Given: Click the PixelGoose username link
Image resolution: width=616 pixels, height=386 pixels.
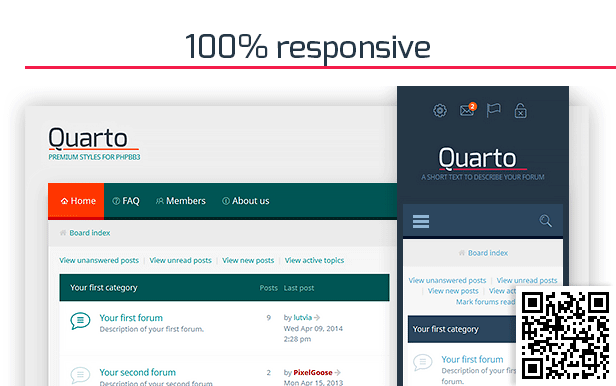Looking at the screenshot, I should coord(313,372).
